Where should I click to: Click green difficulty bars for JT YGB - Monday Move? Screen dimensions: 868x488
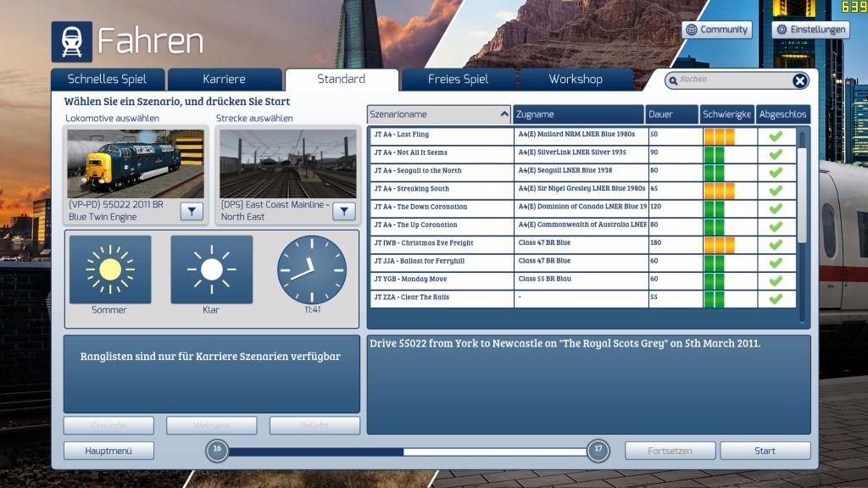(x=714, y=281)
